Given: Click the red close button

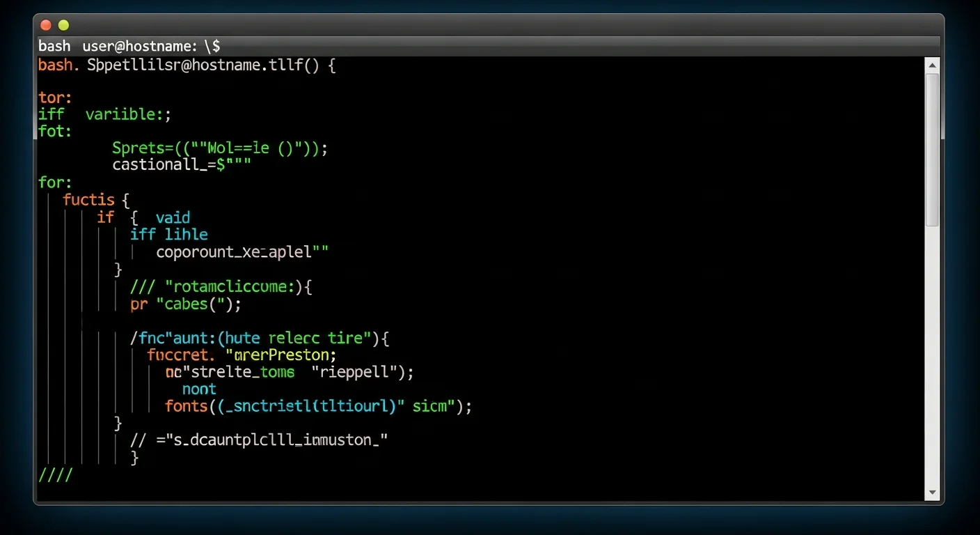Looking at the screenshot, I should click(45, 25).
